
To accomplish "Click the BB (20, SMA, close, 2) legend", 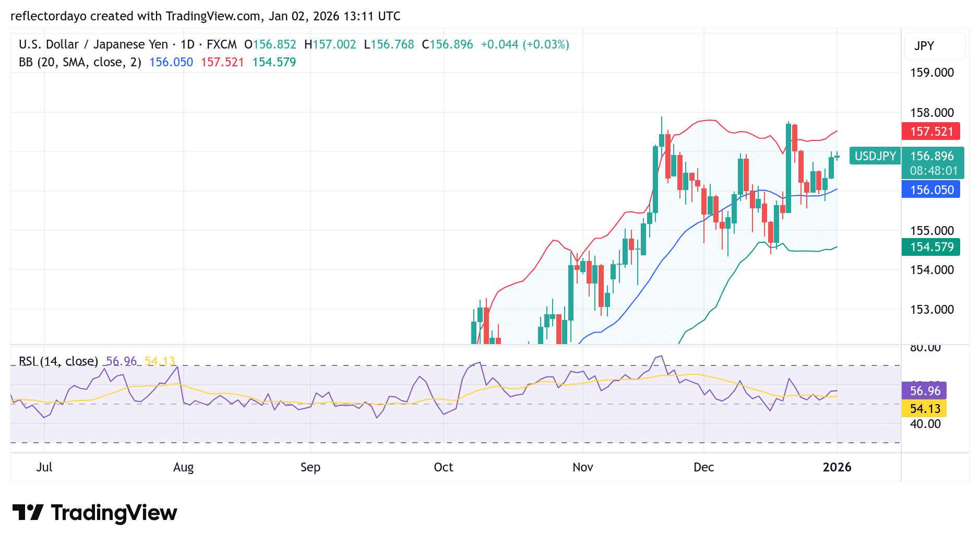I will [80, 62].
